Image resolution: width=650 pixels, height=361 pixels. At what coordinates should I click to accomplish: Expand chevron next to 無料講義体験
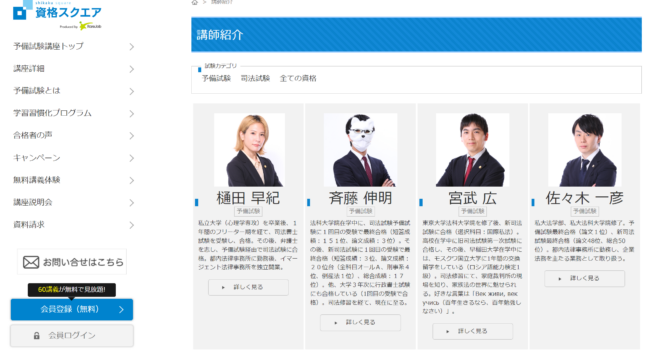pyautogui.click(x=131, y=180)
